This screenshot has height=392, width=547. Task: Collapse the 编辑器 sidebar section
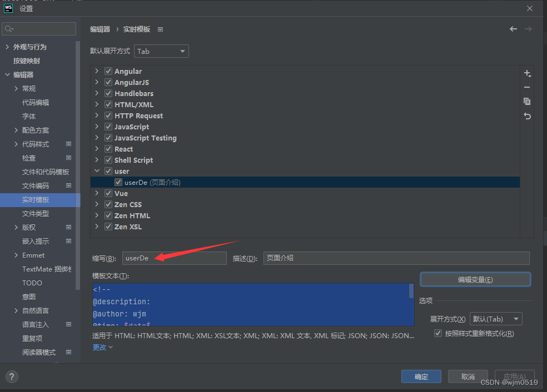point(7,74)
